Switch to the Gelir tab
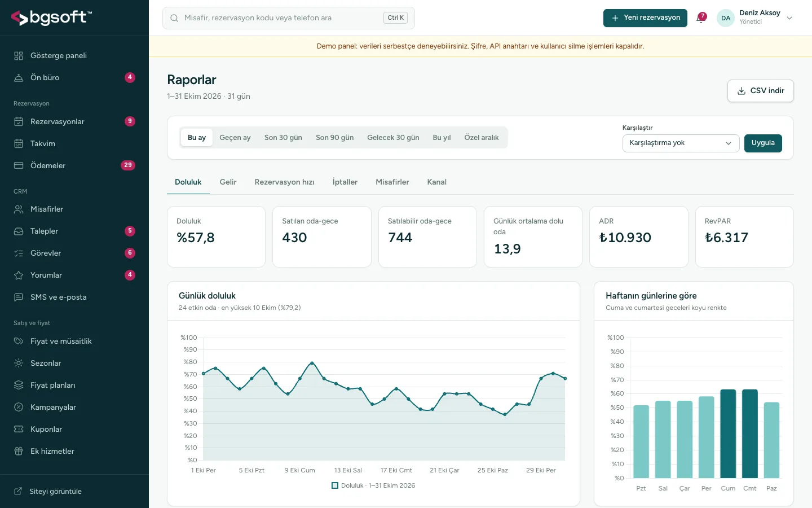Image resolution: width=812 pixels, height=508 pixels. tap(228, 182)
